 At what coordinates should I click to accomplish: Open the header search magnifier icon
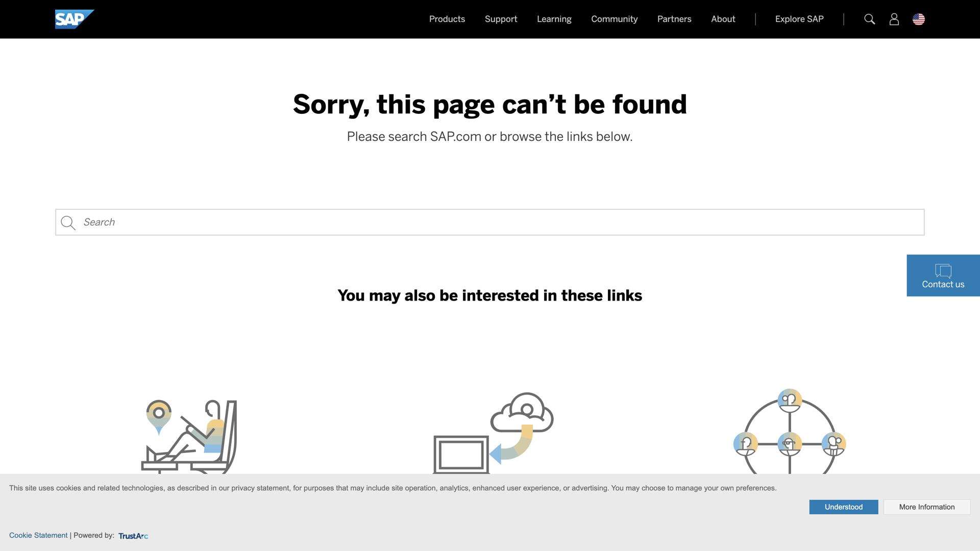point(870,19)
